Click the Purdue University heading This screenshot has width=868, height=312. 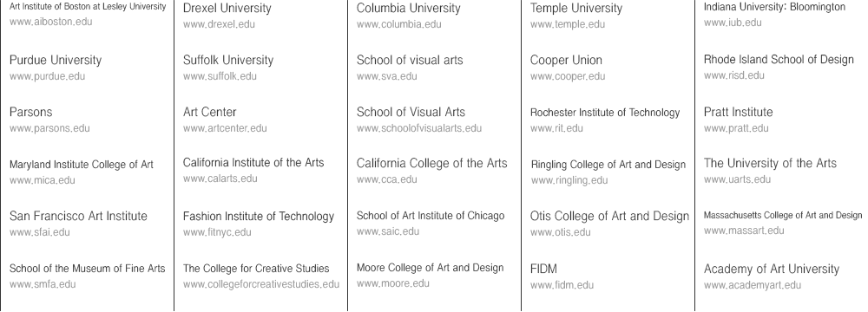(56, 60)
